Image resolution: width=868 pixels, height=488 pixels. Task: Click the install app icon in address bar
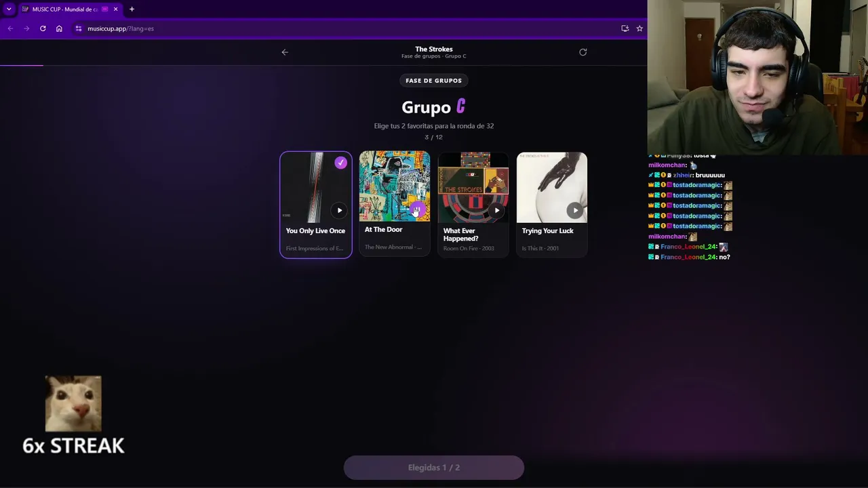625,28
